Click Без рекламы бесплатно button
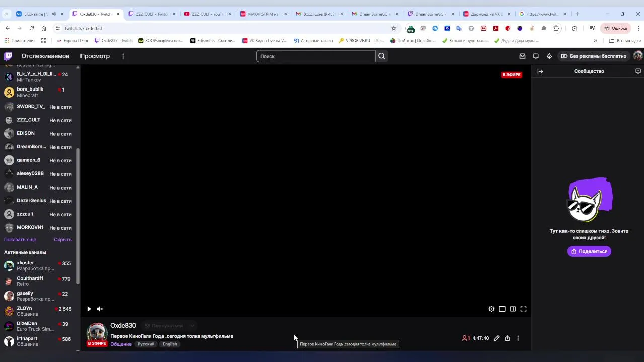The height and width of the screenshot is (362, 644). coord(594,56)
